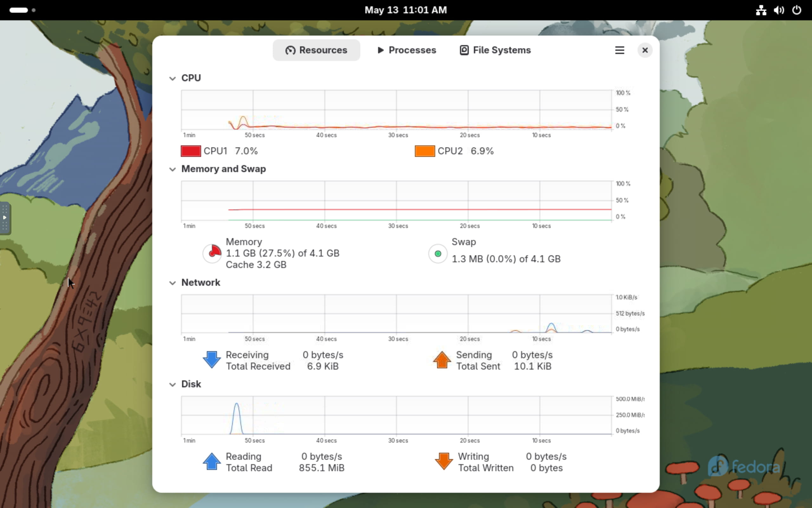
Task: Collapse the CPU section
Action: [173, 78]
